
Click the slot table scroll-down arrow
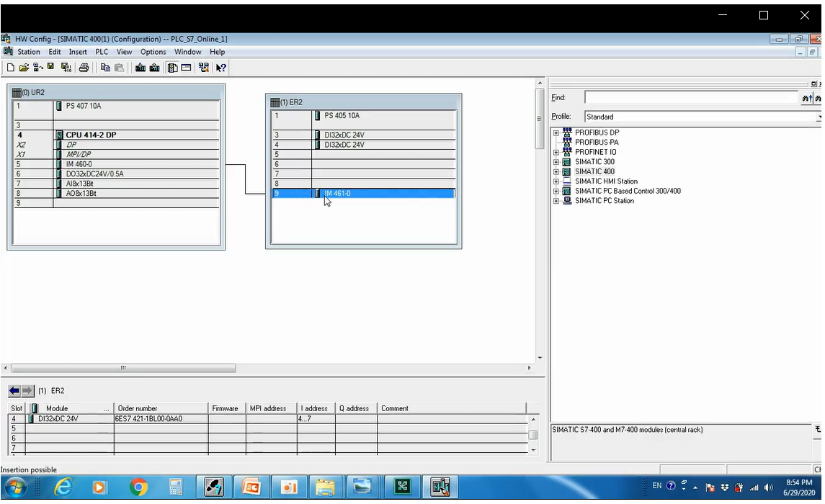pos(533,451)
